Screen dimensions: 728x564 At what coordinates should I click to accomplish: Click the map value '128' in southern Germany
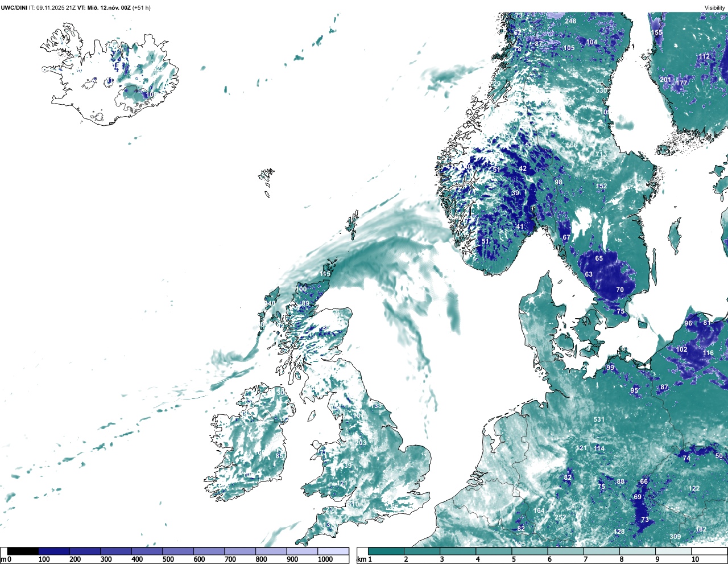pos(619,532)
